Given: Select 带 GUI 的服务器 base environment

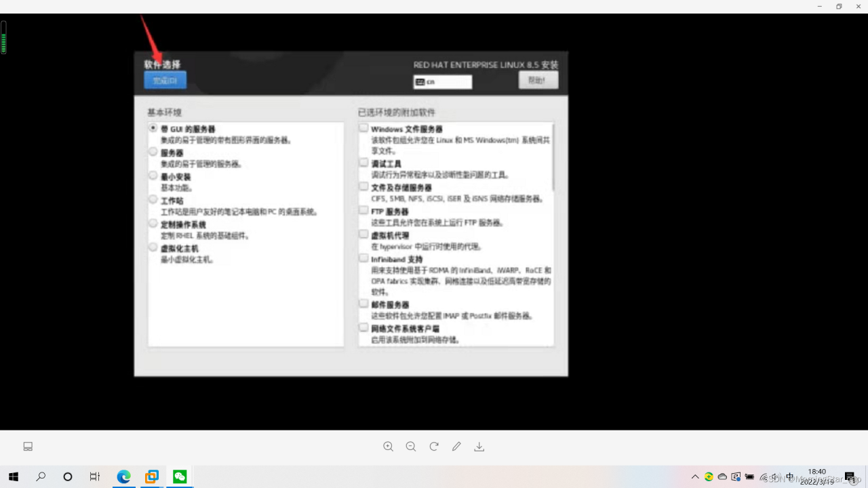Looking at the screenshot, I should (153, 128).
